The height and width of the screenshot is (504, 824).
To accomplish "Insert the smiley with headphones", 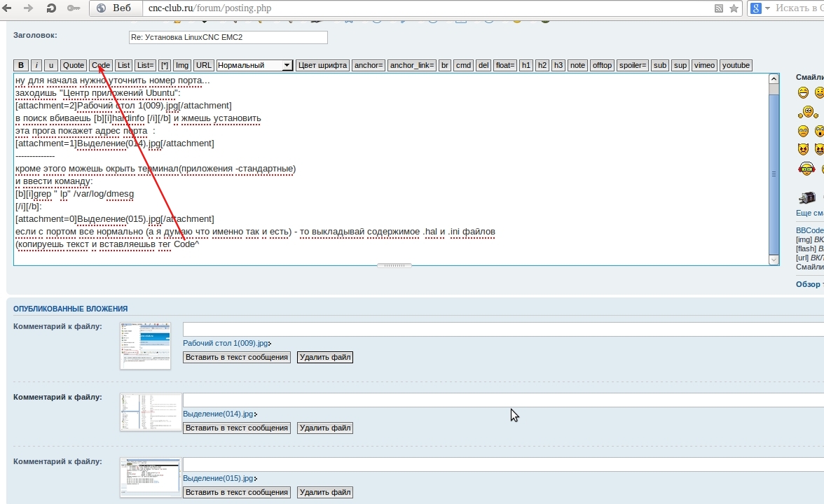I will point(806,169).
